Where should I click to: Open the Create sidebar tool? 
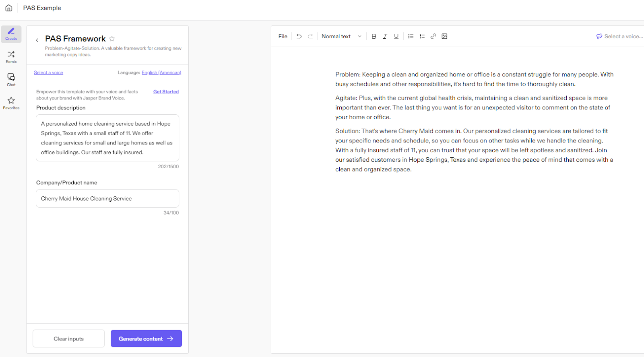click(x=11, y=34)
